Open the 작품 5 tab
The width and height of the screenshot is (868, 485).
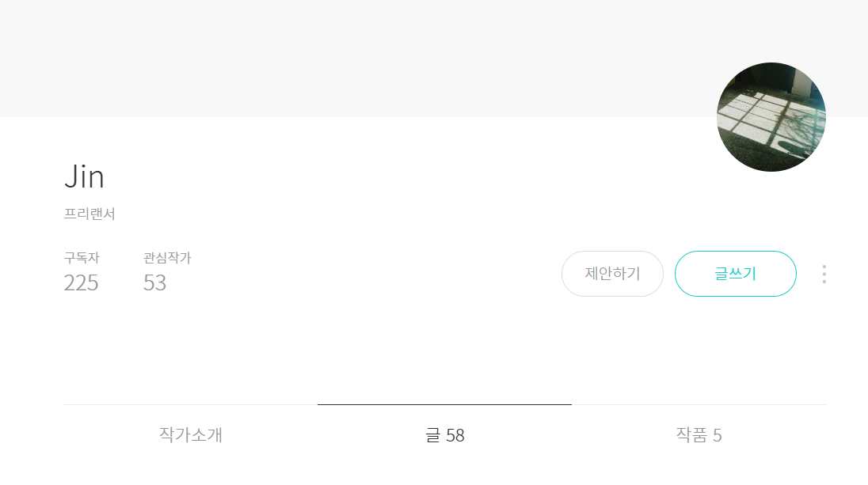tap(699, 435)
